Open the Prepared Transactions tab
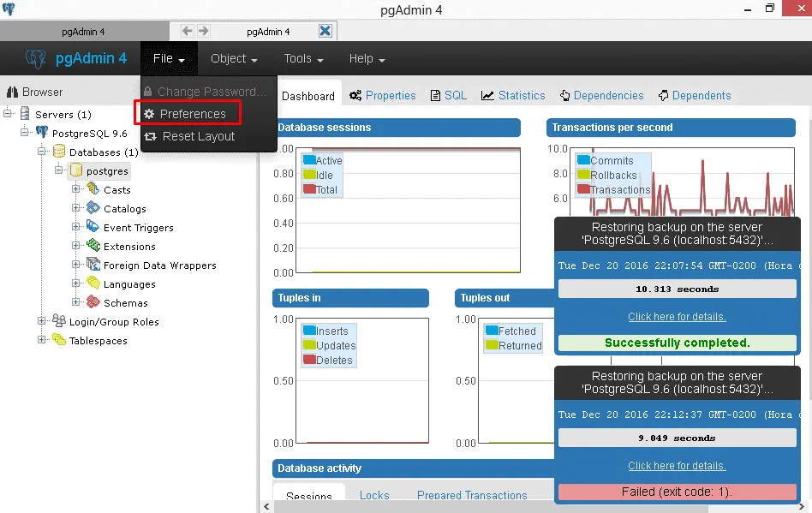The image size is (812, 513). [x=472, y=495]
